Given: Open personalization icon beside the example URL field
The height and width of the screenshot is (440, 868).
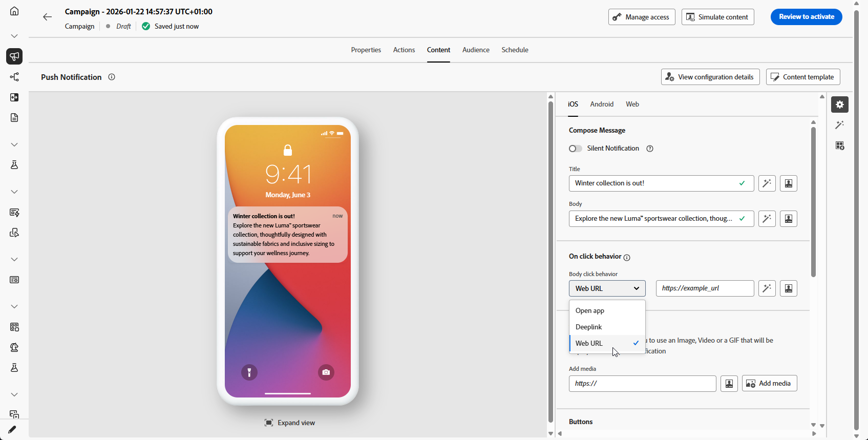Looking at the screenshot, I should [789, 288].
